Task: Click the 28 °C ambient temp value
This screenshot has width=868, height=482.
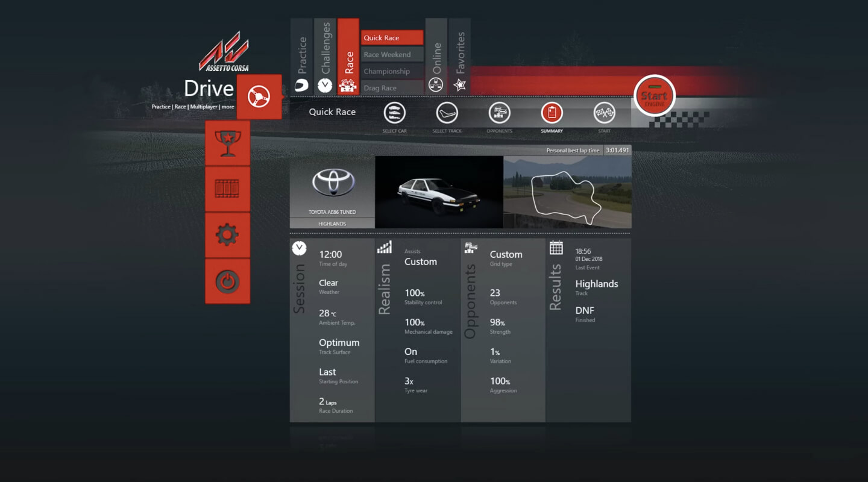Action: pos(328,313)
